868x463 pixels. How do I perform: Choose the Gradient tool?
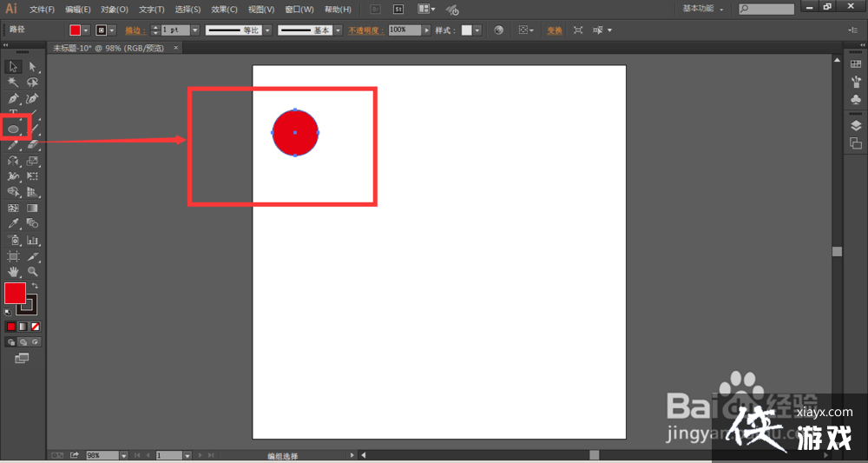point(33,208)
